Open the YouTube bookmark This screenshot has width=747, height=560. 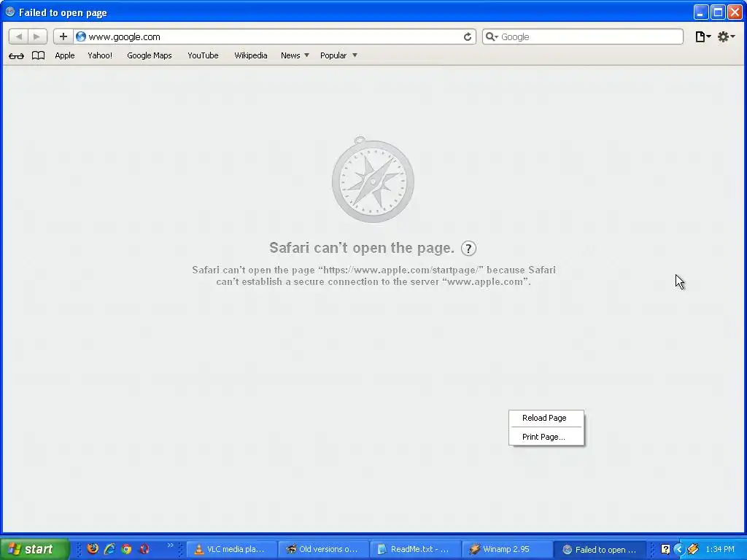(203, 55)
